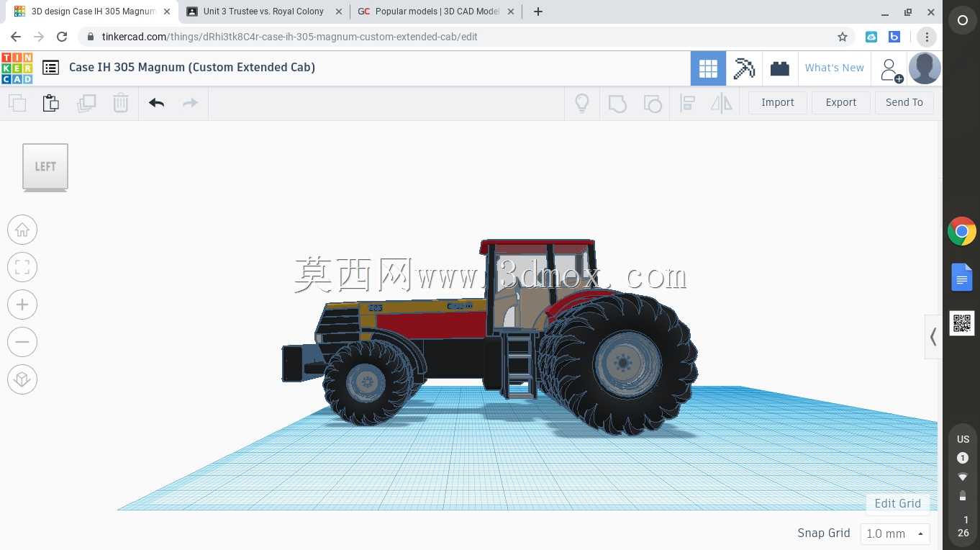Click the notification count badge
The height and width of the screenshot is (550, 980).
tap(963, 458)
